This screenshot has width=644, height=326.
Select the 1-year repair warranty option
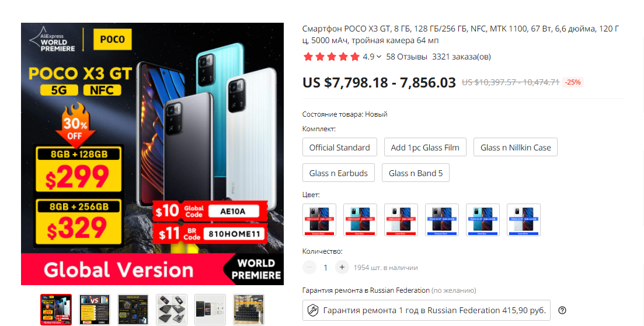pyautogui.click(x=426, y=310)
